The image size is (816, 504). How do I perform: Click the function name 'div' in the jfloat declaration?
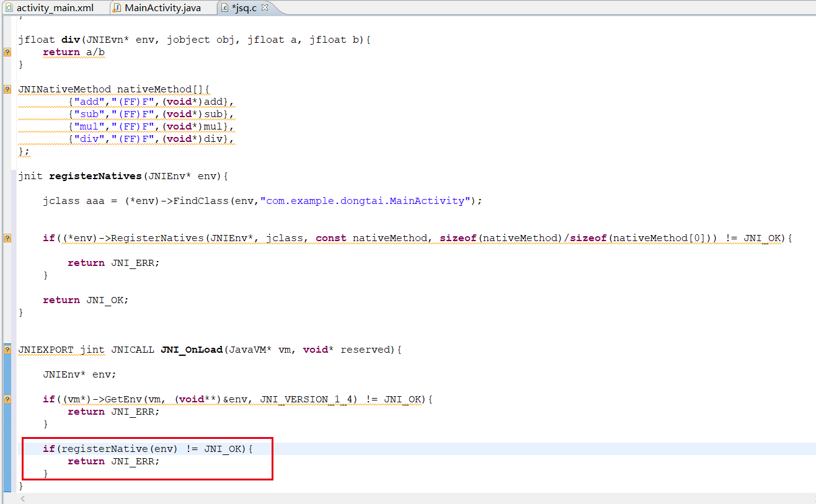coord(71,40)
